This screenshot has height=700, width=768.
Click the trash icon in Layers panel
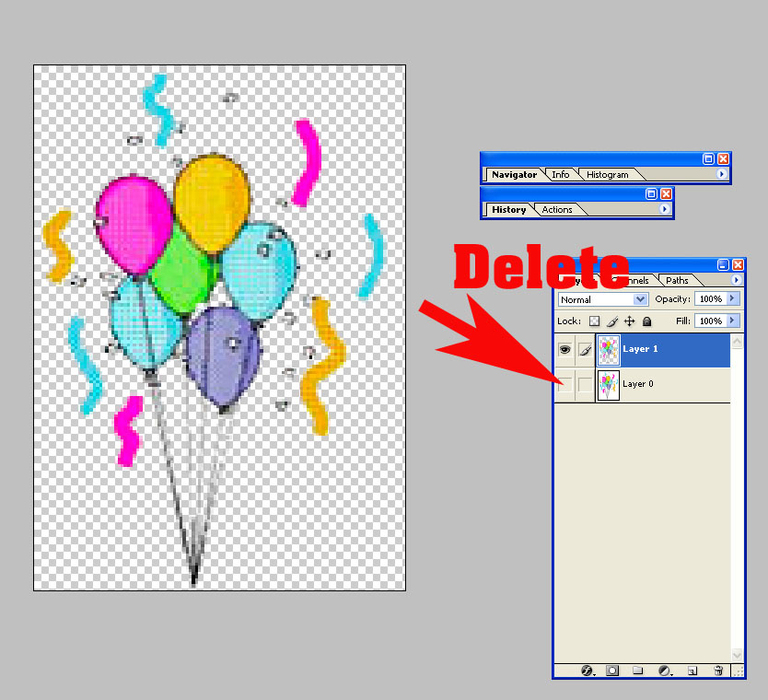tap(717, 671)
